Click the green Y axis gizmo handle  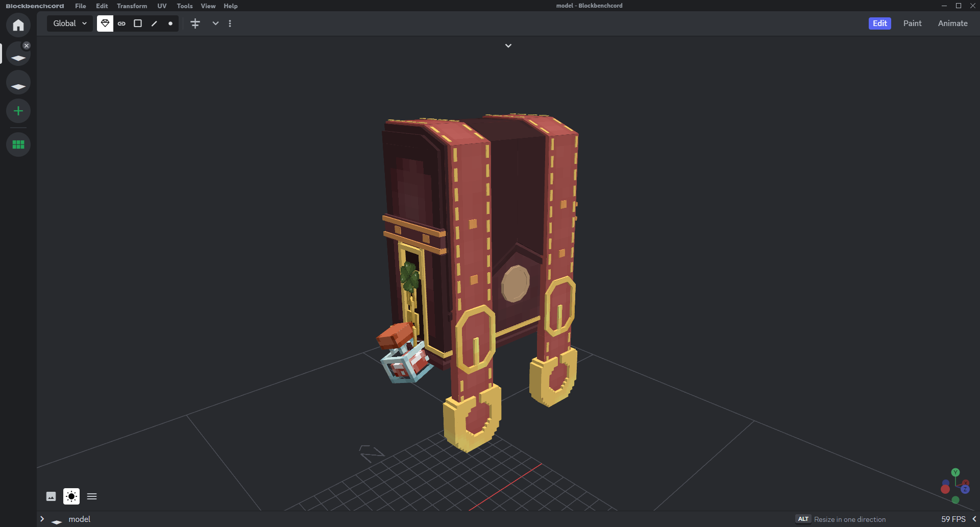click(955, 472)
